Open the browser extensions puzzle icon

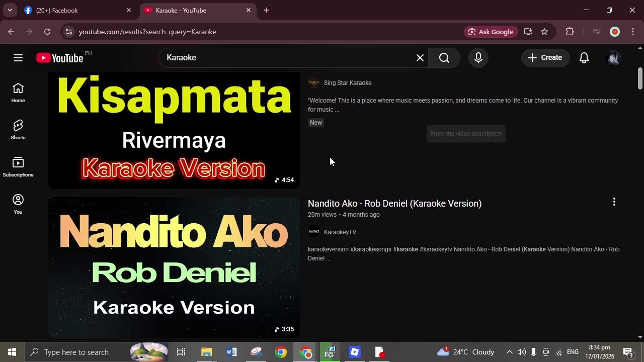tap(570, 32)
